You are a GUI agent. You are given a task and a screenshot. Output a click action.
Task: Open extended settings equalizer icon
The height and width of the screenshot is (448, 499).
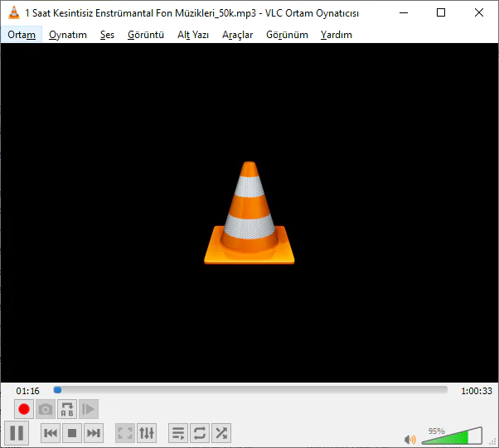click(147, 432)
